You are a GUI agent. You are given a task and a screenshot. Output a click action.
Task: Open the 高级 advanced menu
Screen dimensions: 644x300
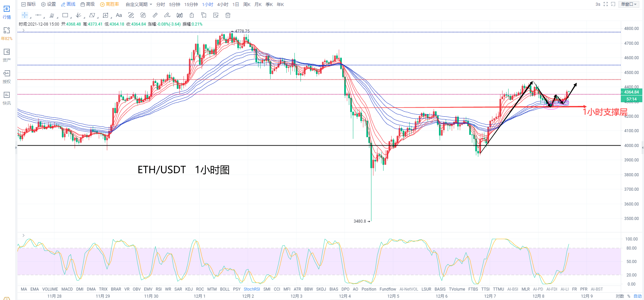pos(88,4)
